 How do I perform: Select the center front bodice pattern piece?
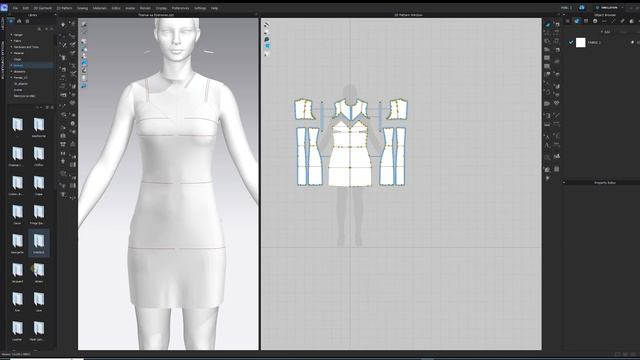coord(351,109)
